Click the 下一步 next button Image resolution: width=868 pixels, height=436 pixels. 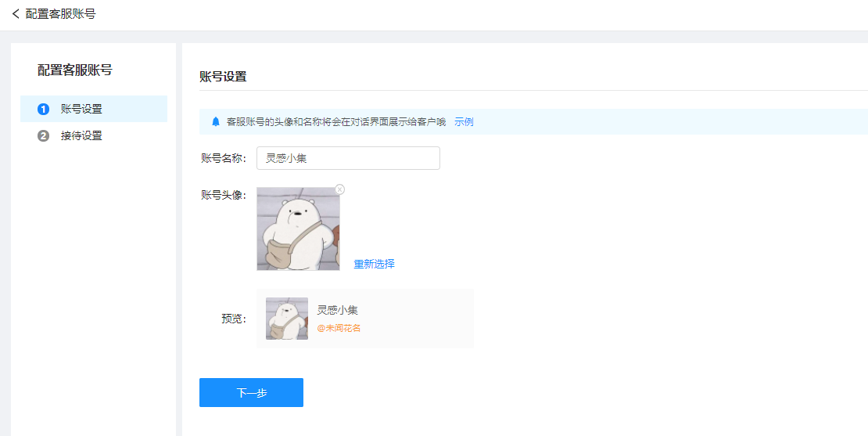coord(251,393)
